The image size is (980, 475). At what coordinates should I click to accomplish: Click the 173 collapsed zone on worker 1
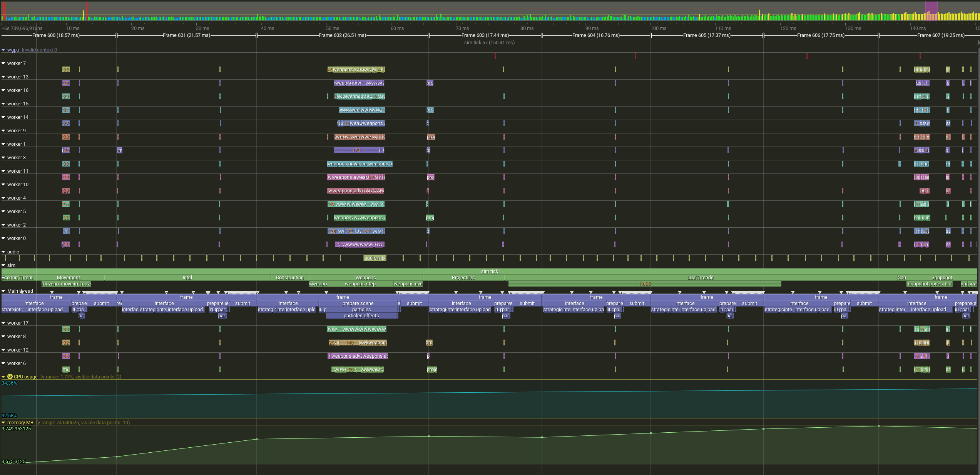point(356,150)
